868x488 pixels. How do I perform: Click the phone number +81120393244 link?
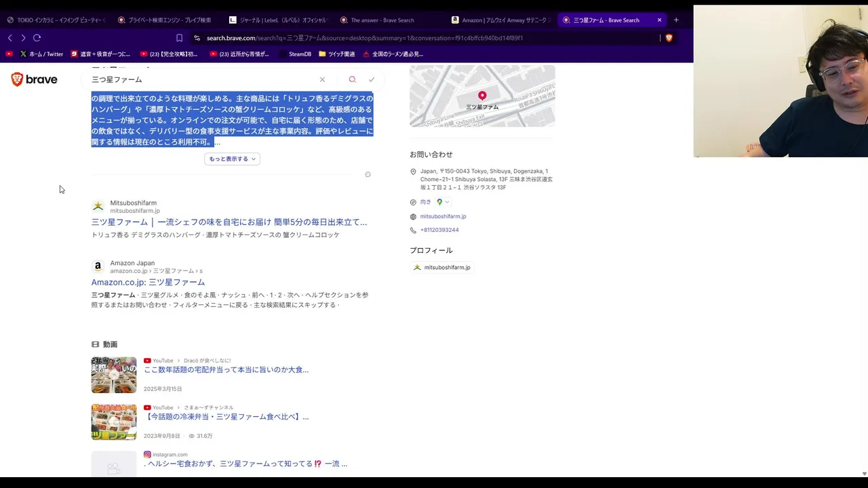[439, 230]
